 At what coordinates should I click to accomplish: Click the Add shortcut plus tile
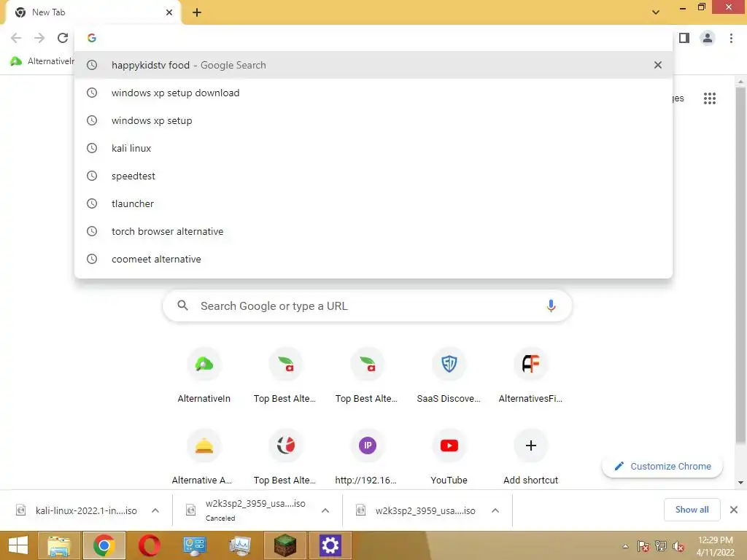click(530, 456)
